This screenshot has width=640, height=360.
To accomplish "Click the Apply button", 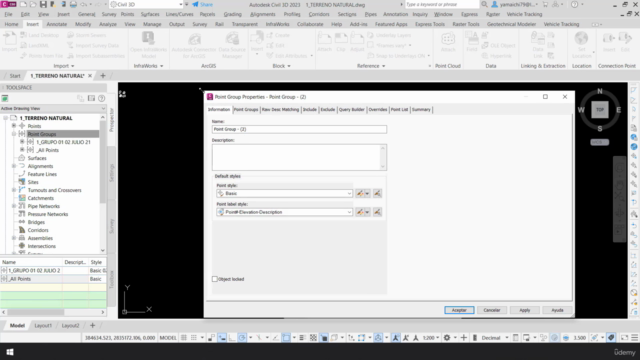I will tap(524, 310).
